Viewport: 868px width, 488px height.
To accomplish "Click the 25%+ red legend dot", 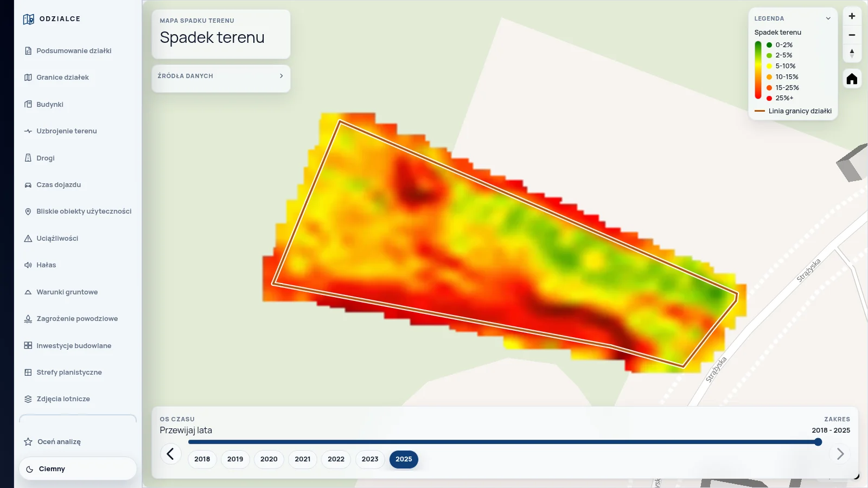I will pos(769,98).
